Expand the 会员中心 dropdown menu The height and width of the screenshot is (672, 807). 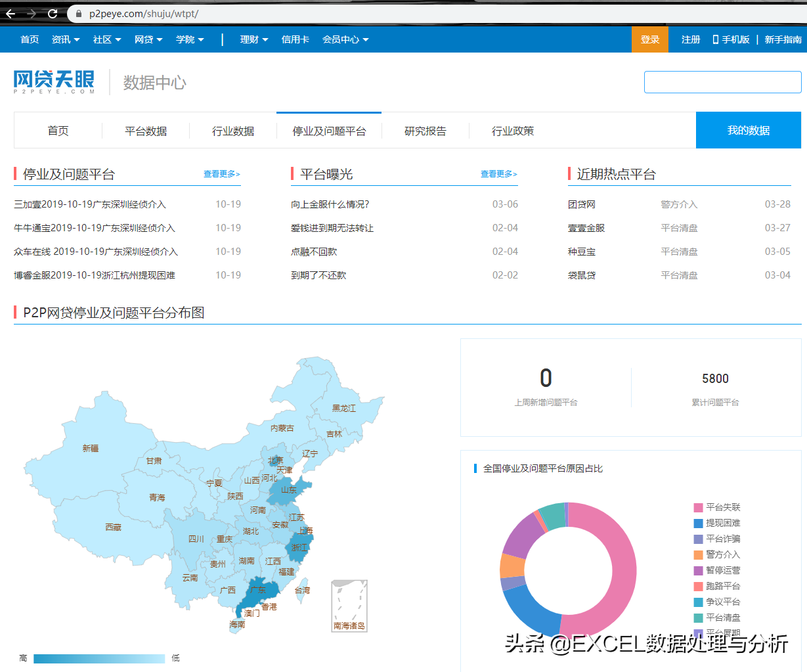[345, 39]
